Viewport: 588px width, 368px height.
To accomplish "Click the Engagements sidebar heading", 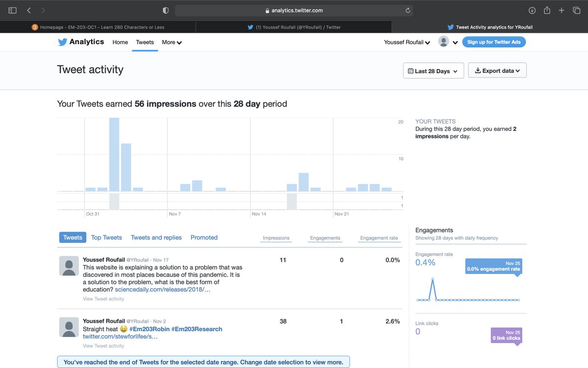I will coord(434,230).
